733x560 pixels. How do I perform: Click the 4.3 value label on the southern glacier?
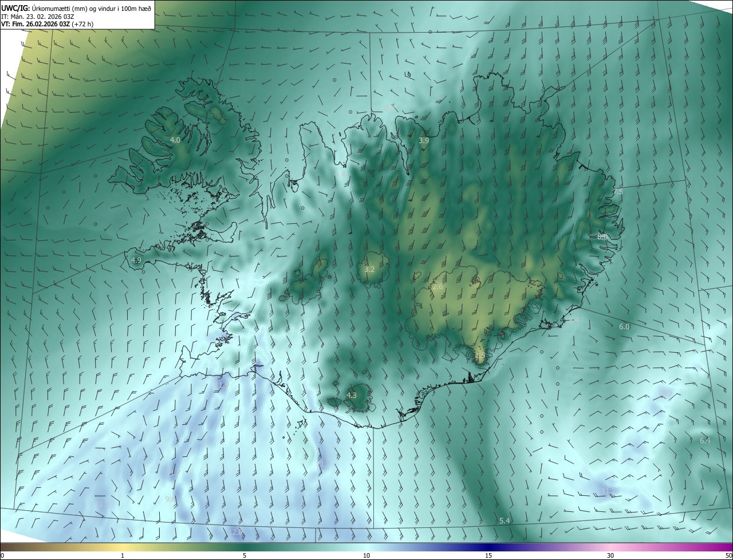(x=352, y=395)
